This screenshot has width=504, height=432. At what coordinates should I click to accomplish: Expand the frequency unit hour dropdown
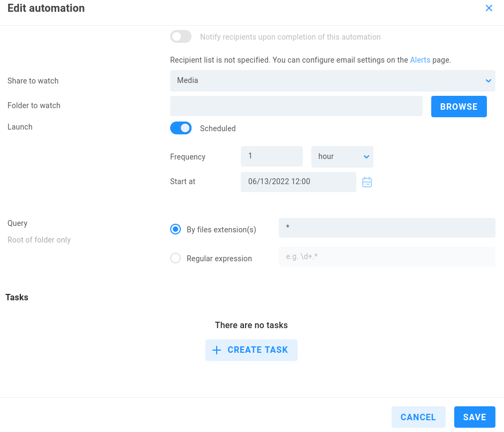tap(342, 157)
